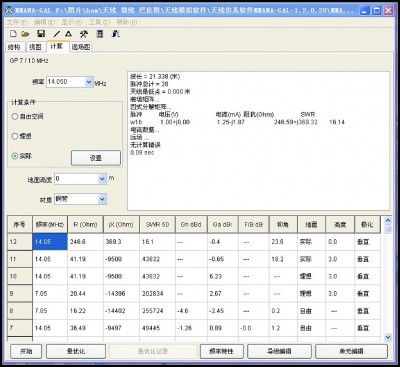The image size is (400, 367).
Task: Click the 23.8 elevation angle cell
Action: point(283,242)
